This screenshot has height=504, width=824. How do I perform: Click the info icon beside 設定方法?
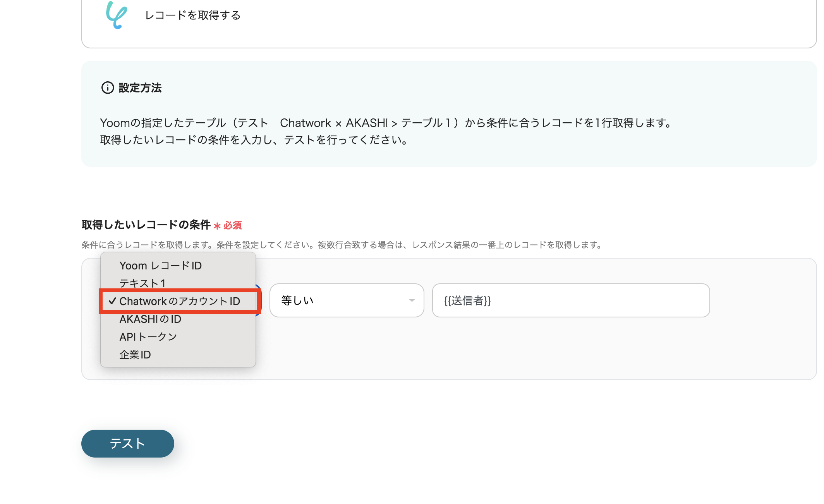[107, 88]
